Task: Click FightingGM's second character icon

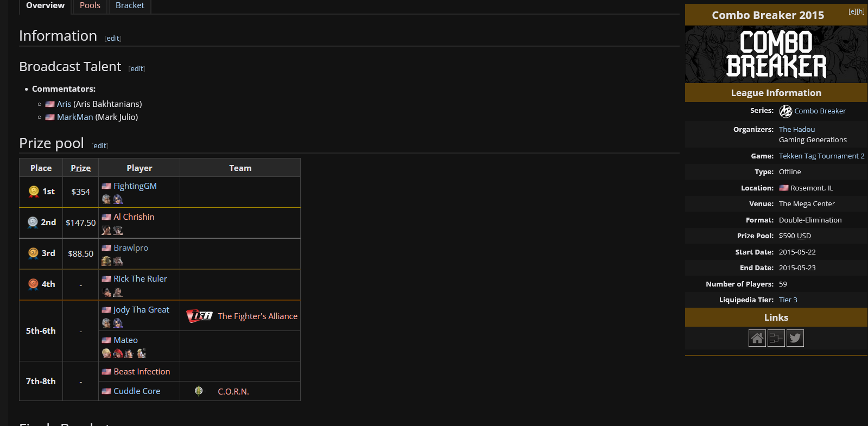Action: (118, 199)
